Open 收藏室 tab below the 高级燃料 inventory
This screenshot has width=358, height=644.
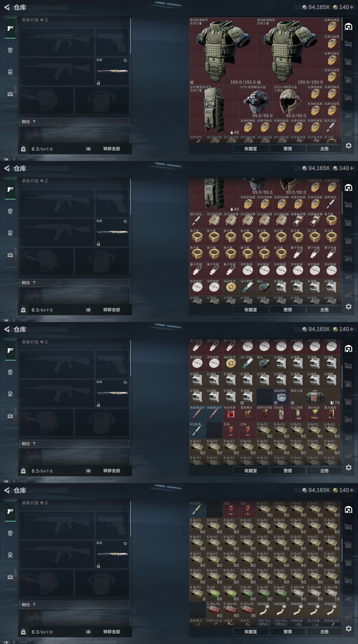pyautogui.click(x=251, y=471)
